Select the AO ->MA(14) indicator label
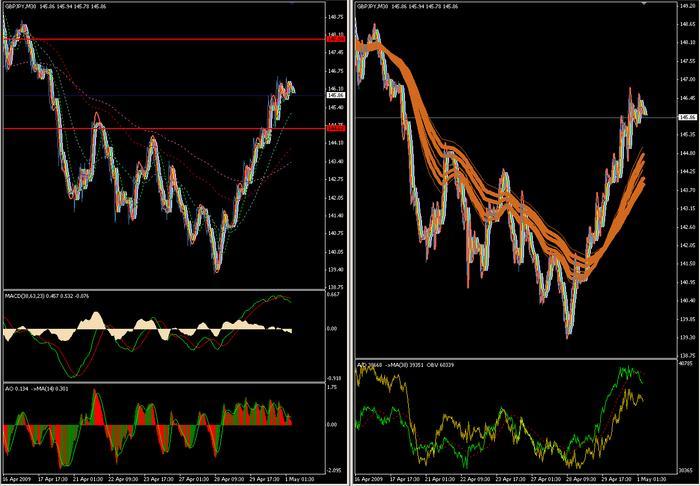 pyautogui.click(x=37, y=388)
